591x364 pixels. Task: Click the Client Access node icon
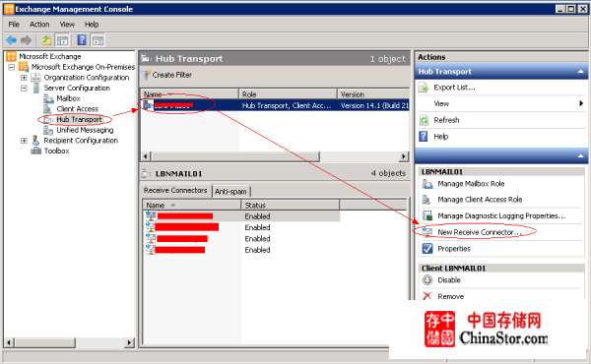47,109
